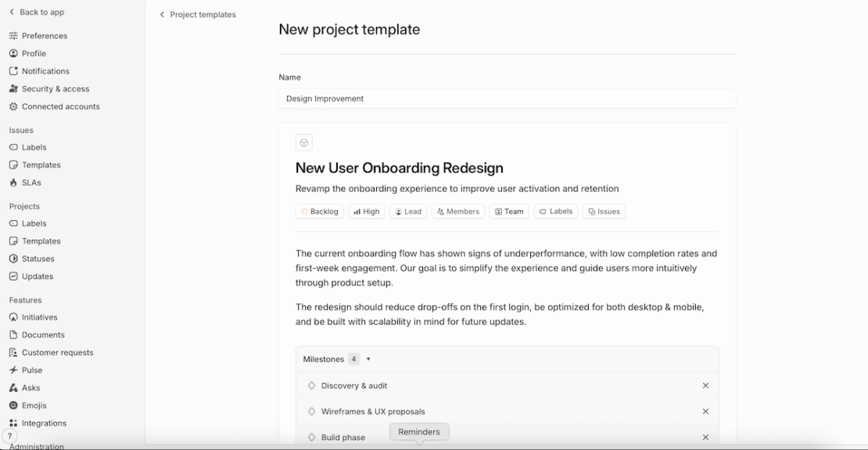This screenshot has height=450, width=868.
Task: Go back to Project templates
Action: [x=198, y=15]
